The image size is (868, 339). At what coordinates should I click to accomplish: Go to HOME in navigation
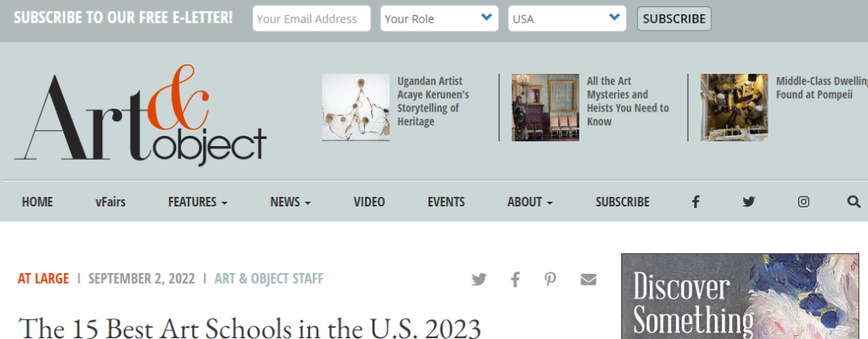37,202
